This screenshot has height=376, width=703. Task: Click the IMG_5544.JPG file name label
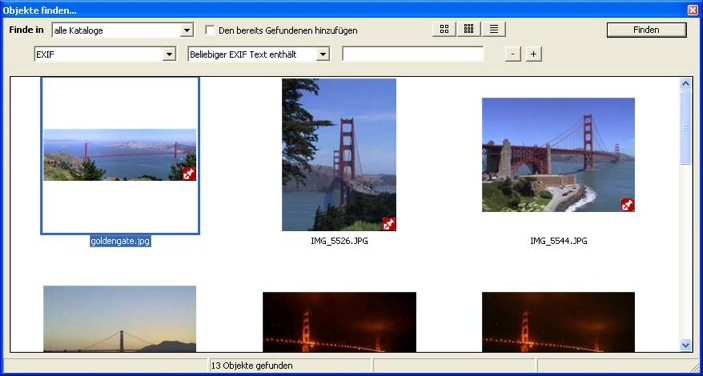559,241
